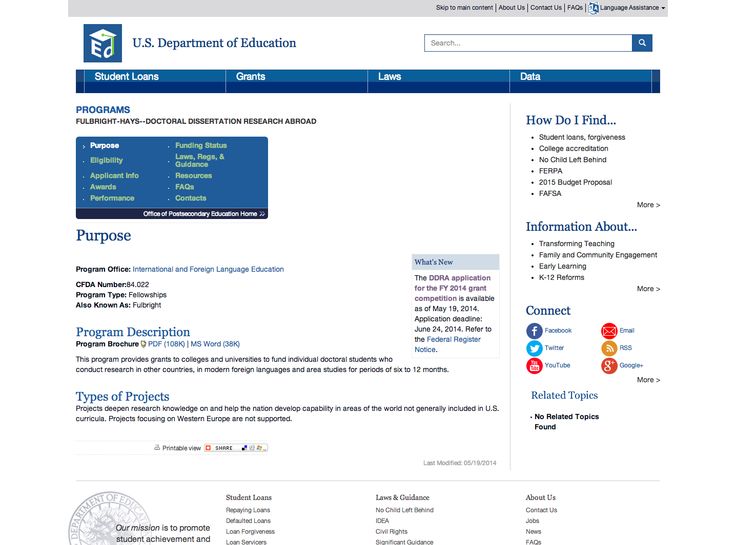Open 2015 Budget Proposal link
Screen dimensions: 736x545
[575, 182]
